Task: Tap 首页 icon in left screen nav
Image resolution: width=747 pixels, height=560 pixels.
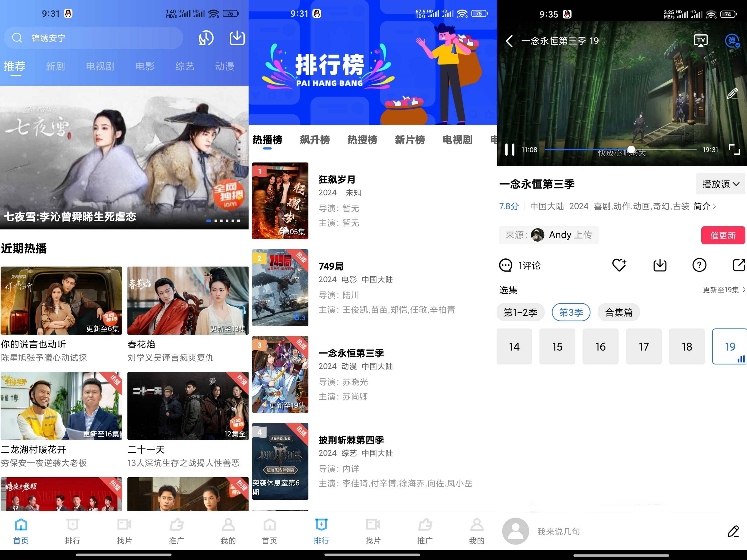Action: click(21, 524)
